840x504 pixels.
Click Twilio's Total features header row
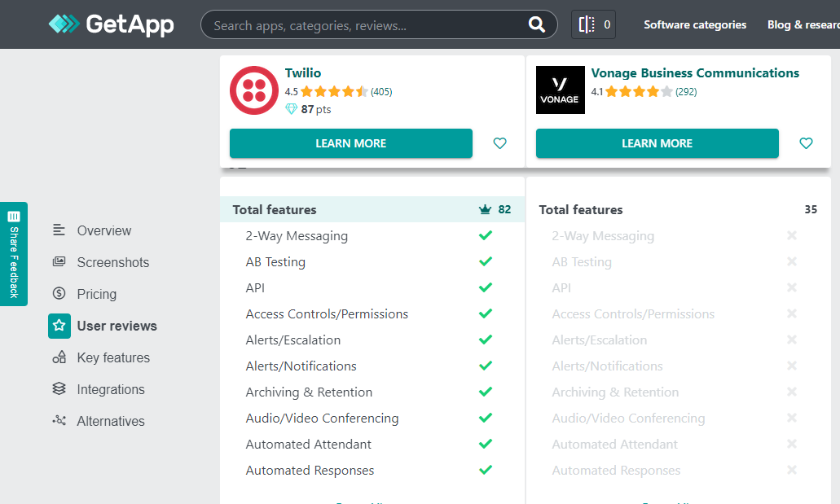tap(372, 209)
